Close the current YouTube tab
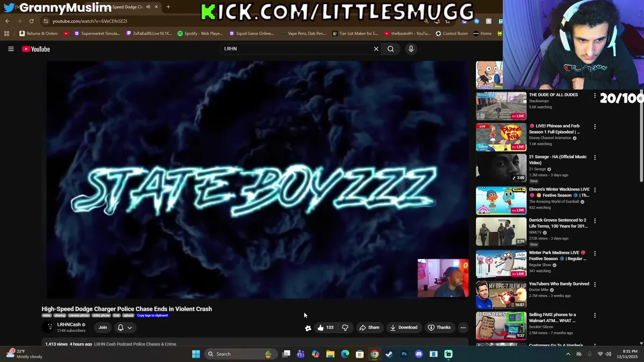644x362 pixels. pyautogui.click(x=156, y=7)
